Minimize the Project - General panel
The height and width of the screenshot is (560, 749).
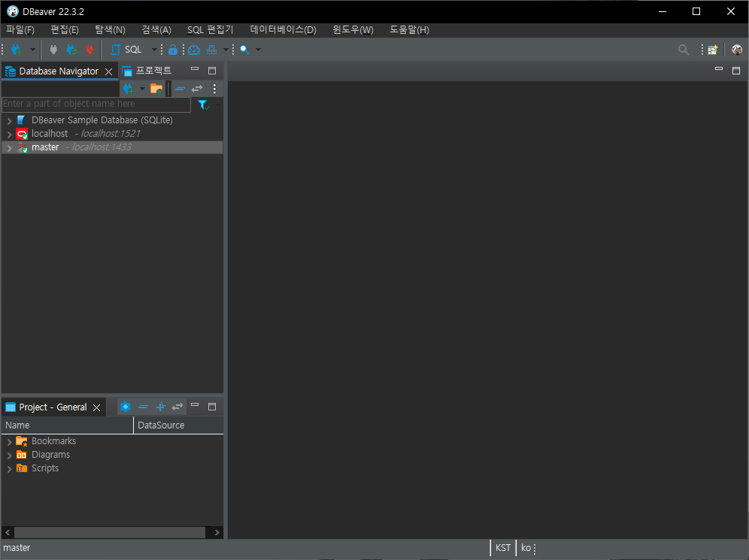pos(195,405)
